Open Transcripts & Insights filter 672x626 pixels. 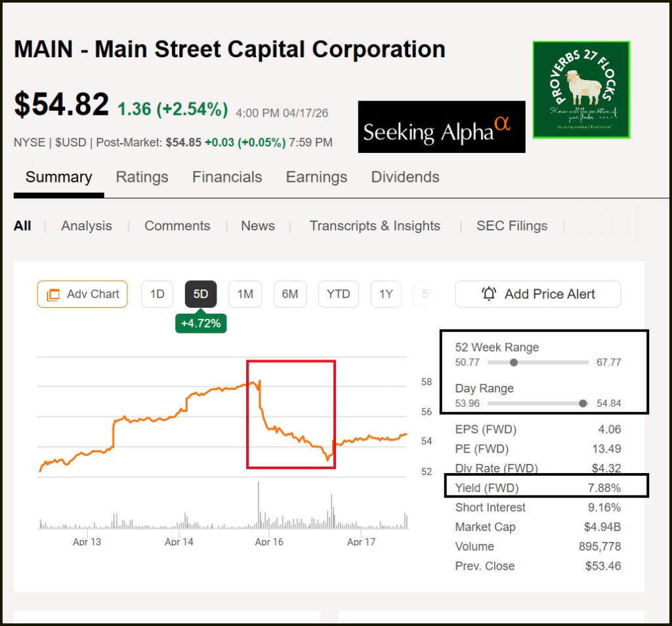pyautogui.click(x=375, y=226)
